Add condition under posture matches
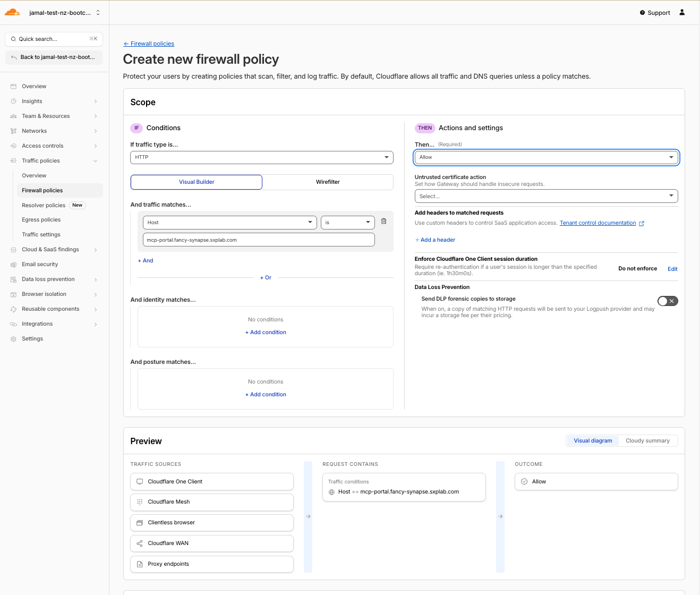Viewport: 700px width, 595px height. (266, 394)
